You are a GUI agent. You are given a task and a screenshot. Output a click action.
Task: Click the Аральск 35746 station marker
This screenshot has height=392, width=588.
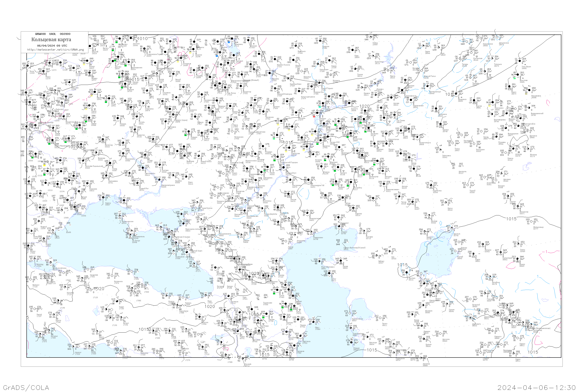coord(452,228)
